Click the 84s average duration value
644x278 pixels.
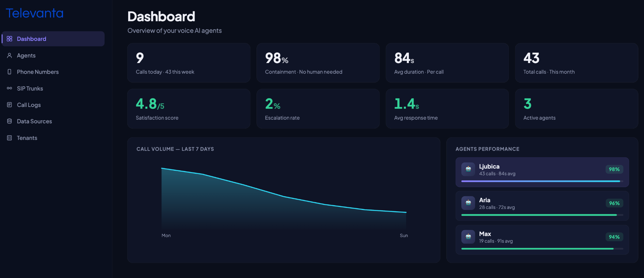(x=404, y=58)
